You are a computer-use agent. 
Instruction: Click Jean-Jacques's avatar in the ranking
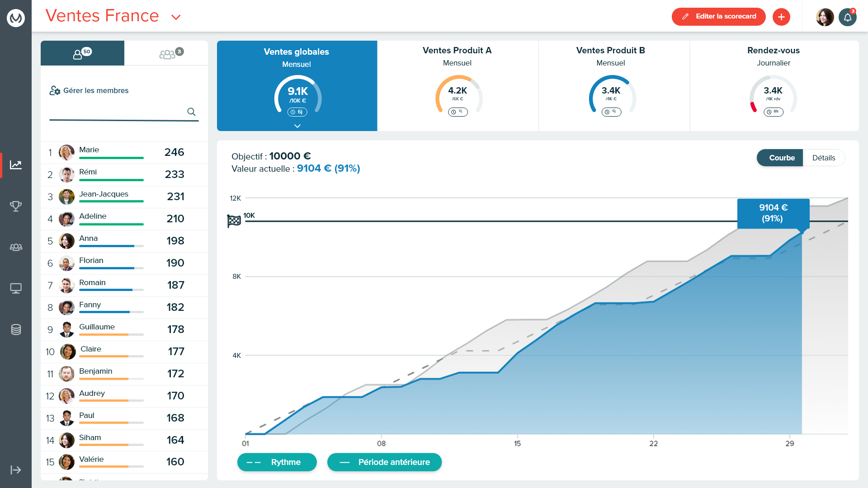click(66, 197)
